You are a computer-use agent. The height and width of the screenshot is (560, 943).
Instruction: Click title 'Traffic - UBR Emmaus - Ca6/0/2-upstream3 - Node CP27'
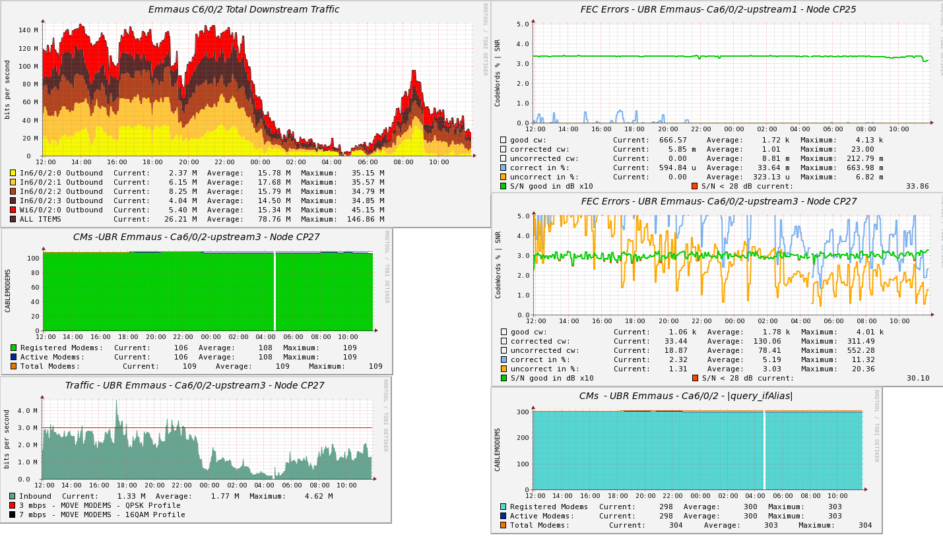coord(195,386)
